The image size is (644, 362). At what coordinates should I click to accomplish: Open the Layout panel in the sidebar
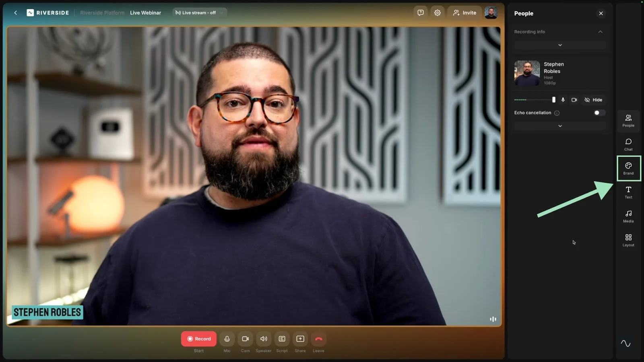(x=628, y=240)
